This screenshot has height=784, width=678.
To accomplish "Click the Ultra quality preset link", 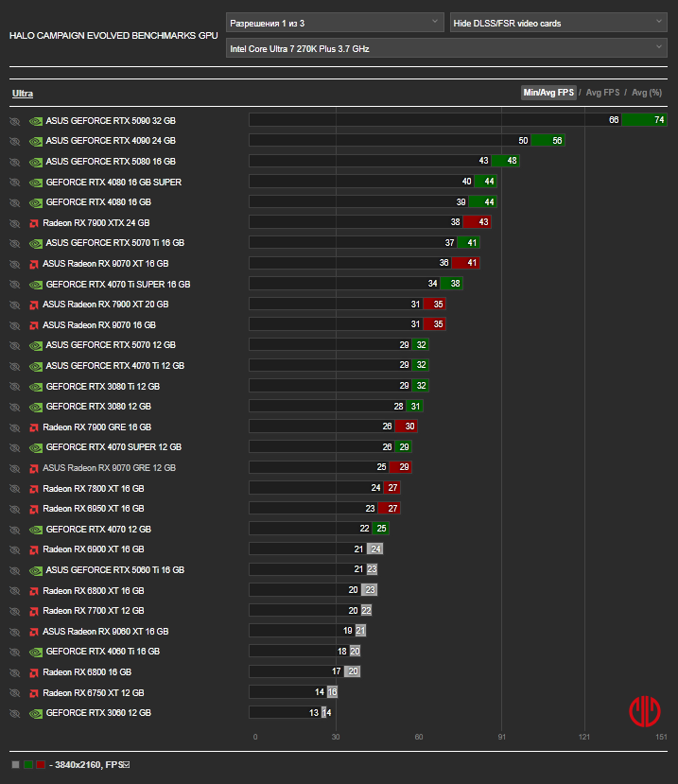I will 23,94.
